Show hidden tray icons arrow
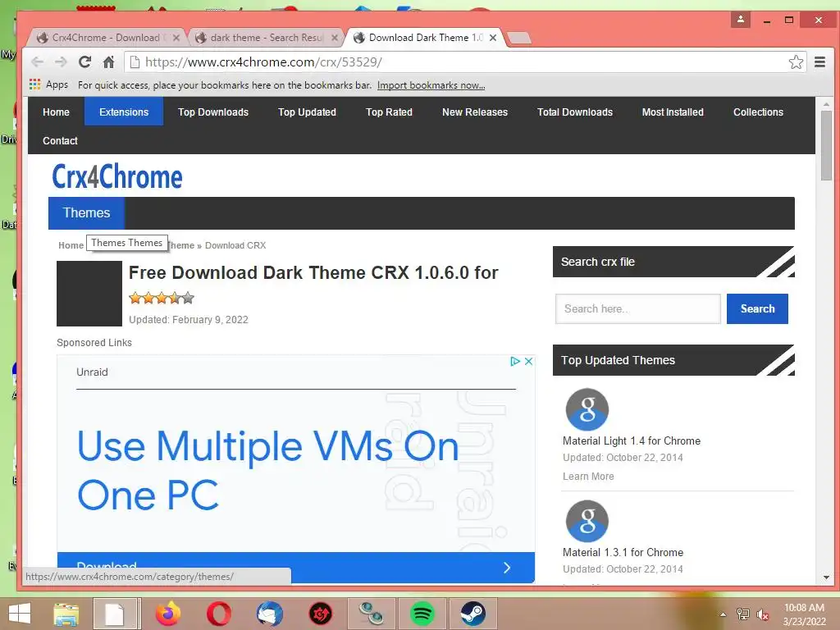Viewport: 840px width, 630px height. coord(723,614)
